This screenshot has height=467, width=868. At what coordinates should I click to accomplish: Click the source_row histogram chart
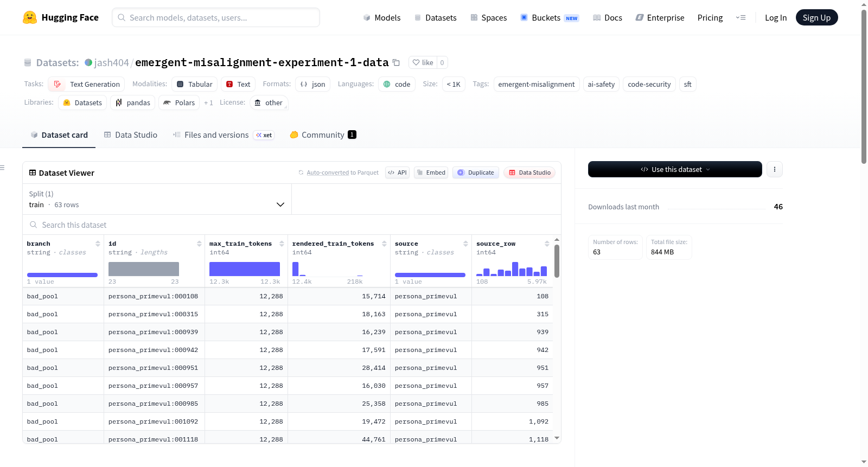click(x=512, y=269)
